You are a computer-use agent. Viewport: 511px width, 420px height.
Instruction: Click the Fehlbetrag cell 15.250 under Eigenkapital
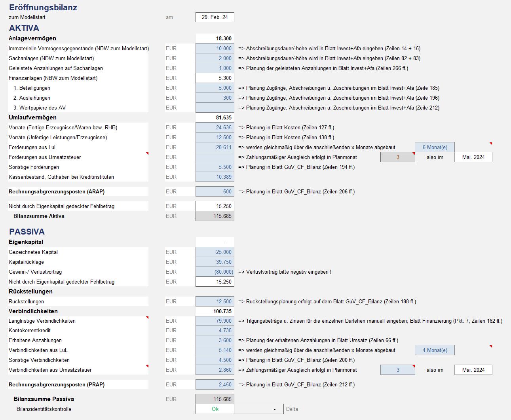(215, 282)
